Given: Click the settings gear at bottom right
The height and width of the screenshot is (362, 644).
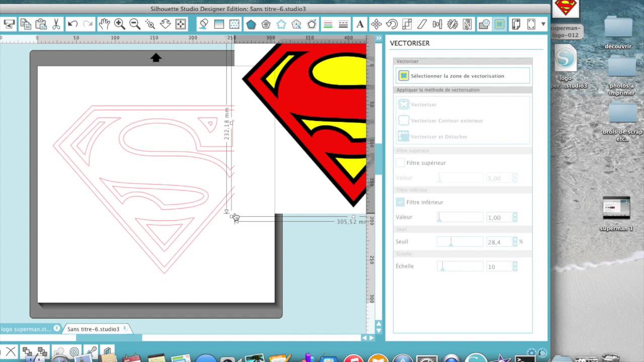Looking at the screenshot, I should coord(531,352).
